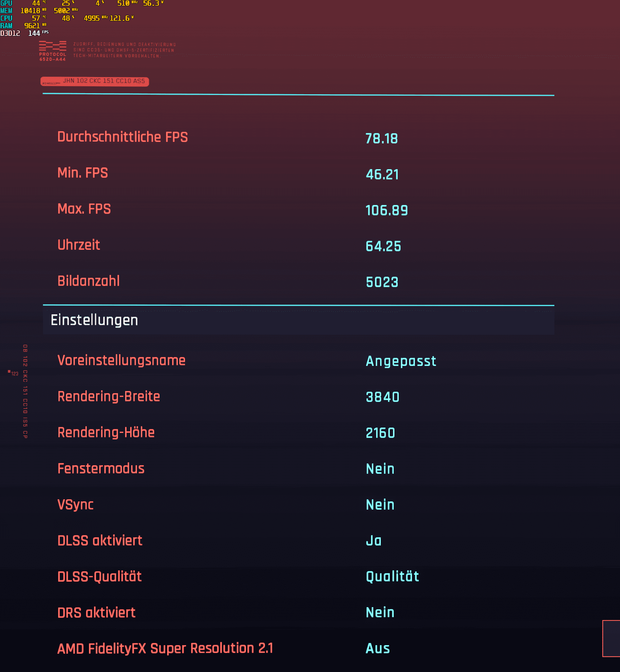Select the Durchschnittliche FPS row label
Screen dimensions: 620x672
[122, 137]
